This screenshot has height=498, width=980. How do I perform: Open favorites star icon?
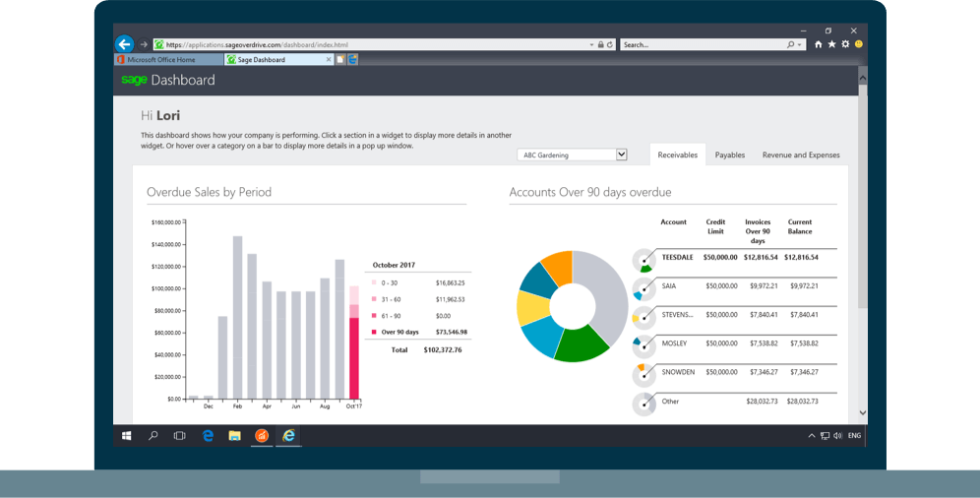831,44
